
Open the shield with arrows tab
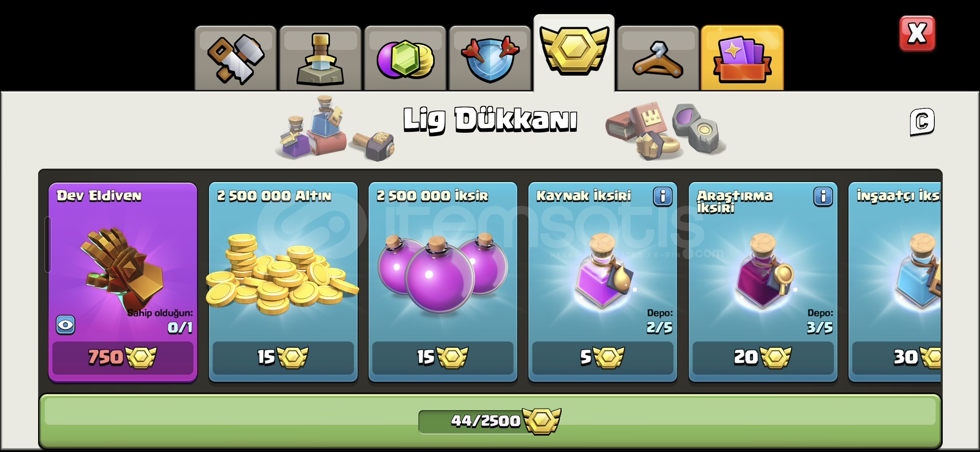tap(490, 58)
